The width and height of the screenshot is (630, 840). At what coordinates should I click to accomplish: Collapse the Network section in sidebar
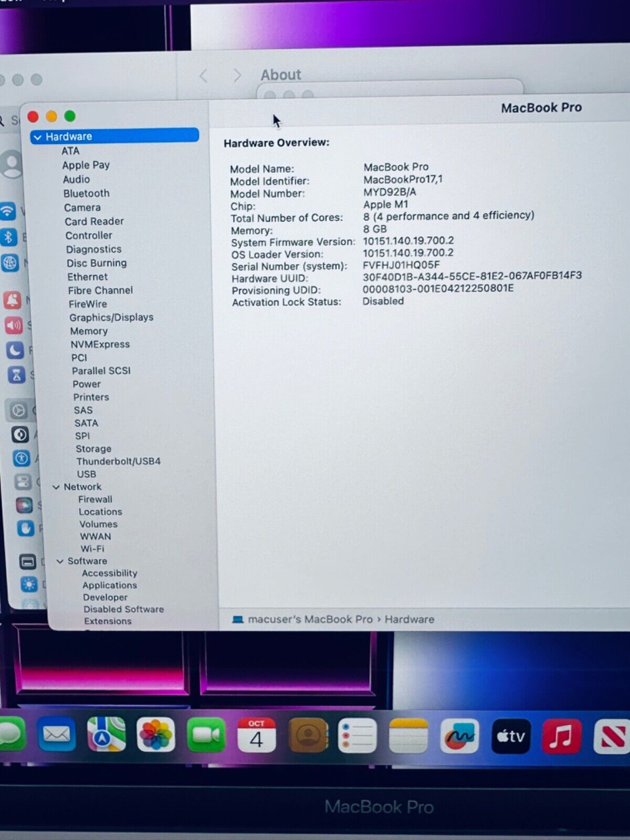click(x=56, y=487)
